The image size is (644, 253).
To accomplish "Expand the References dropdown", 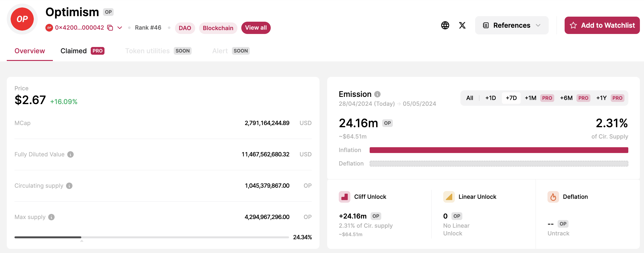I will pos(512,25).
